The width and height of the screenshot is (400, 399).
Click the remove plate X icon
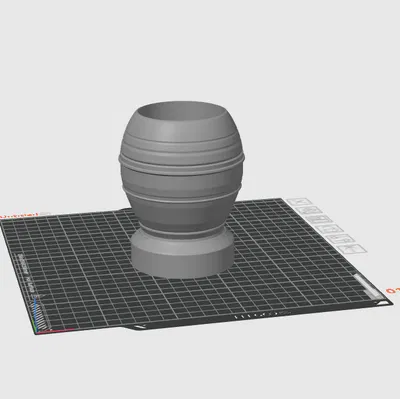(299, 202)
